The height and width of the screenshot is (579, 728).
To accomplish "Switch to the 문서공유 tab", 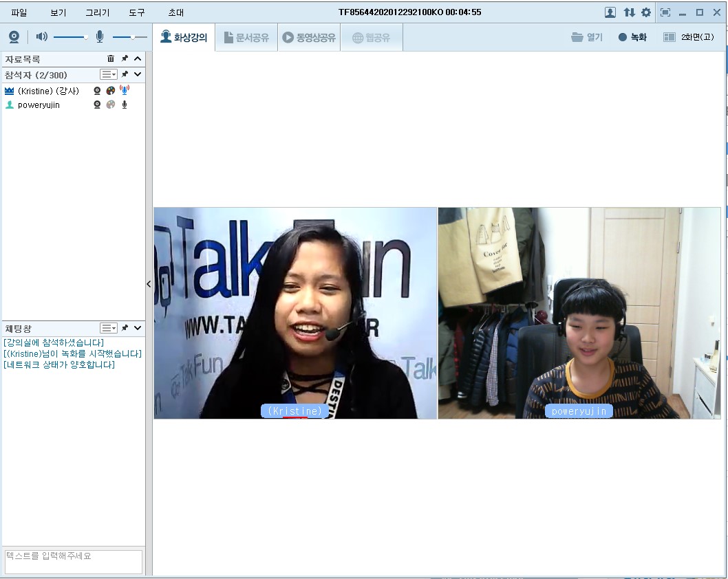I will [x=246, y=38].
